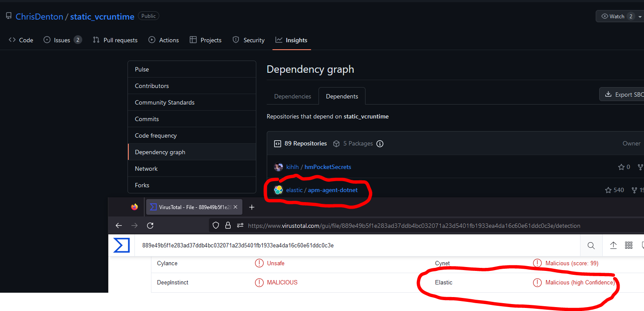Reload the VirusTotal page
The width and height of the screenshot is (644, 311).
pos(150,226)
